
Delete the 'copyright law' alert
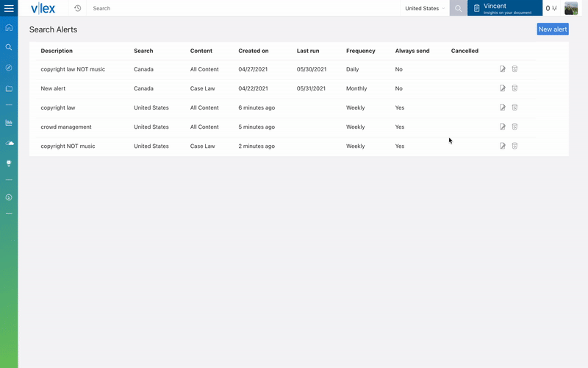click(514, 107)
